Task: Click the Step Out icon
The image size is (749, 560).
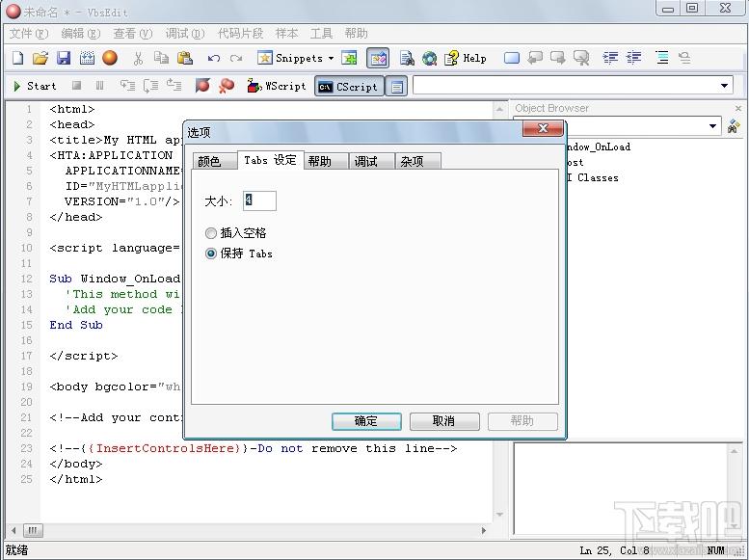Action: click(174, 86)
